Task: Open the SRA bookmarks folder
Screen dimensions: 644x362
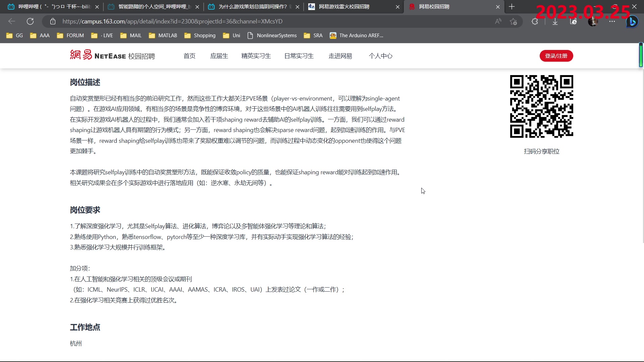Action: click(313, 36)
